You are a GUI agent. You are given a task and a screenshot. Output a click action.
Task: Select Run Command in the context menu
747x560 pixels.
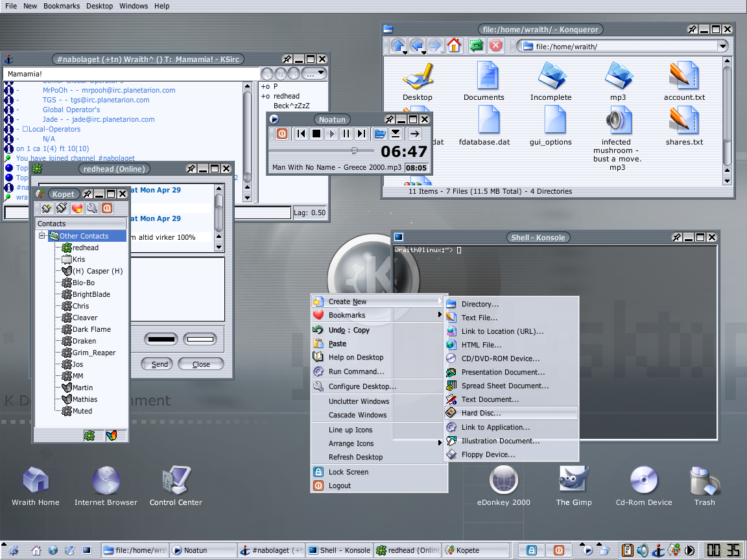pos(379,371)
